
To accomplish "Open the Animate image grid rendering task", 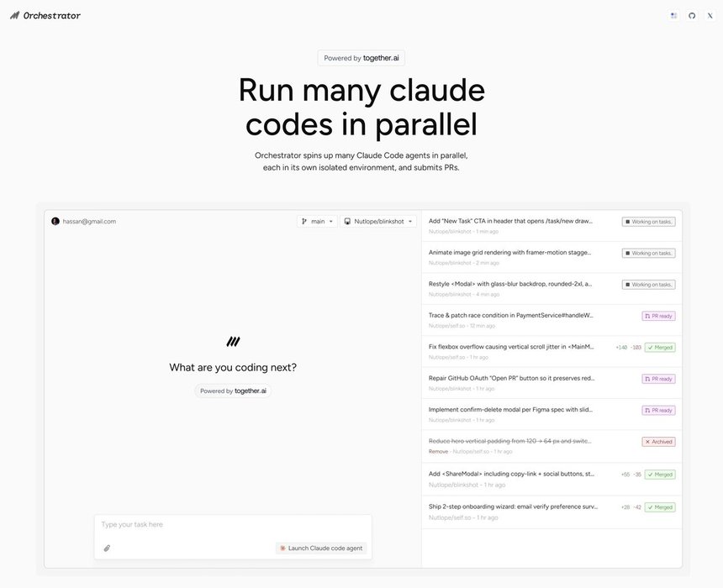I will click(x=551, y=257).
